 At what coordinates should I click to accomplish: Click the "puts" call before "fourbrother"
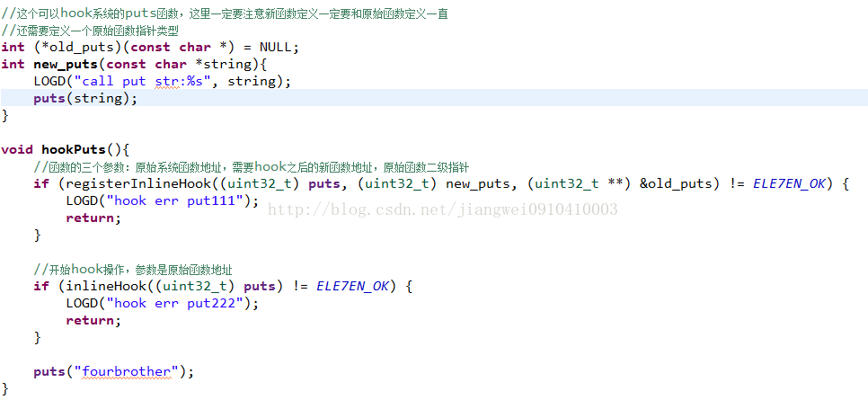click(49, 372)
